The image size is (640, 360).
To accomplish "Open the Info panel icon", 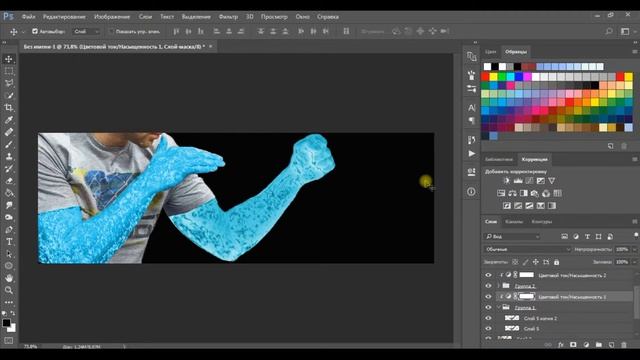I will pos(471,191).
